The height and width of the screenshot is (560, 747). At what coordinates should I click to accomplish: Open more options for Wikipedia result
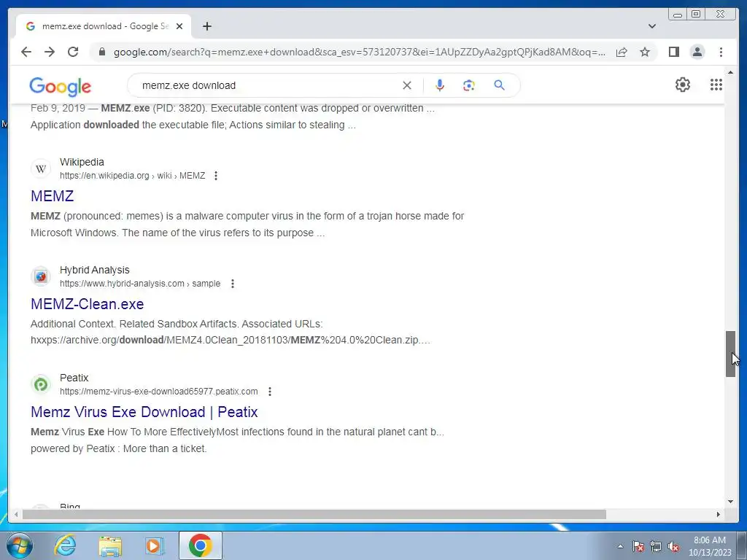coord(216,176)
